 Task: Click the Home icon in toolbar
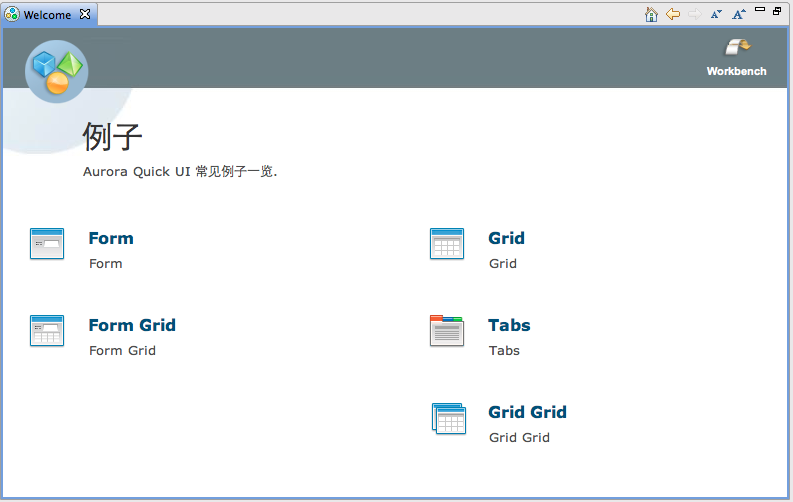pyautogui.click(x=651, y=14)
